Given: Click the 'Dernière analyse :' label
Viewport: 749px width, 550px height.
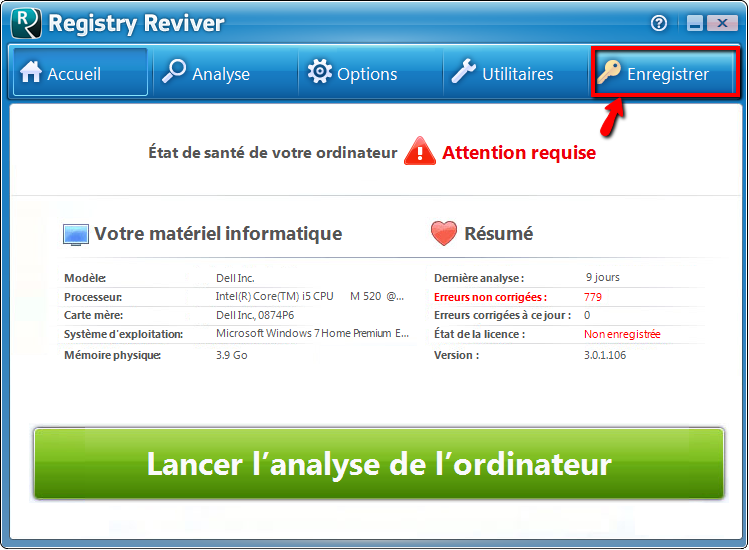Looking at the screenshot, I should (x=479, y=278).
